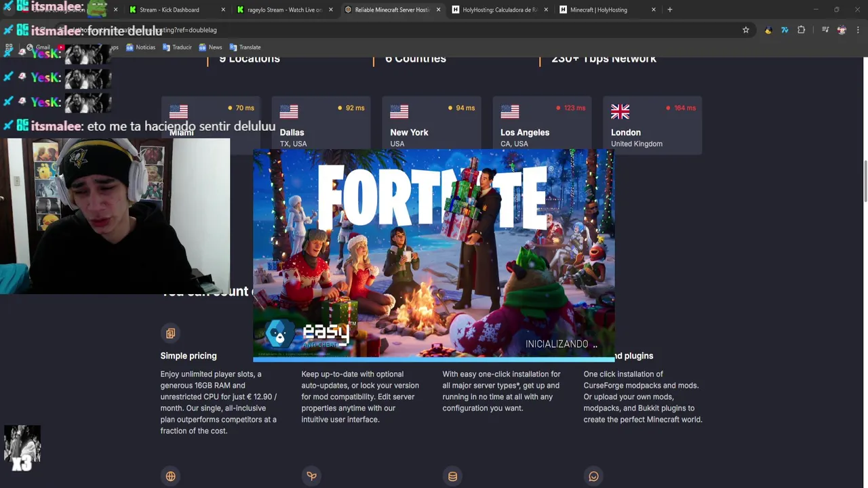Click the 'TX, USA' label under Dallas
This screenshot has width=868, height=488.
(x=294, y=144)
